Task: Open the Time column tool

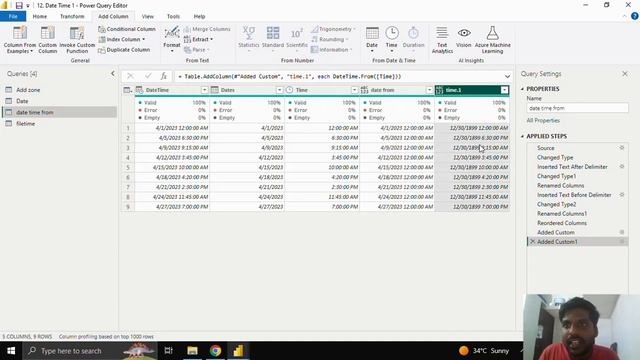Action: coord(391,40)
